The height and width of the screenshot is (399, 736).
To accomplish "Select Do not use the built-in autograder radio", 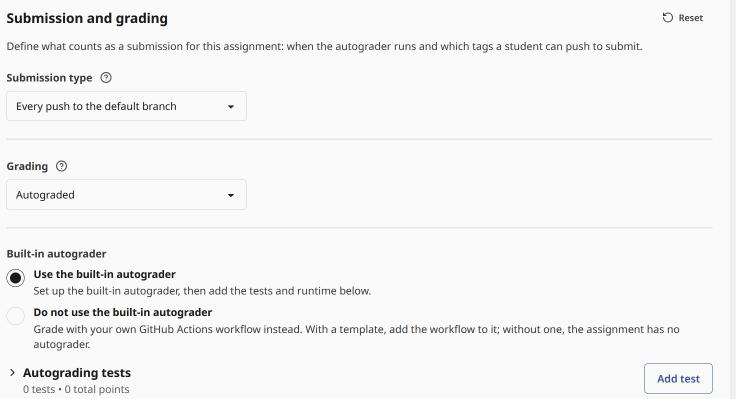I will coord(15,316).
